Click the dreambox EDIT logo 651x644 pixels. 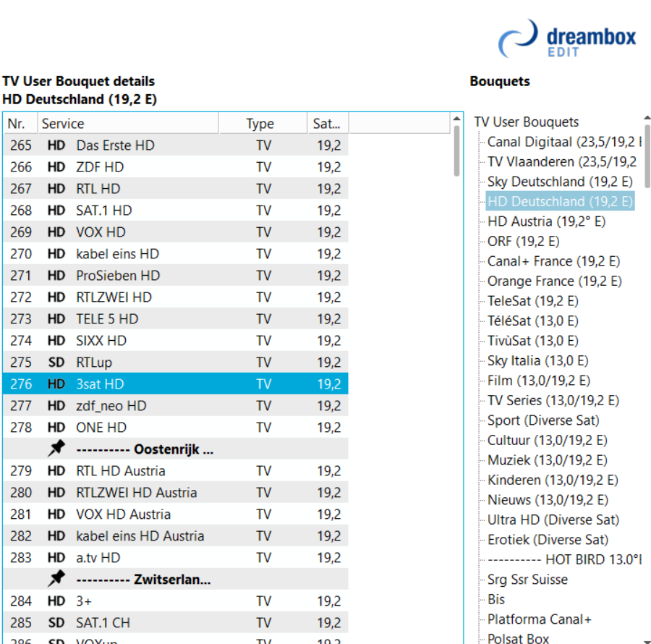tap(566, 38)
